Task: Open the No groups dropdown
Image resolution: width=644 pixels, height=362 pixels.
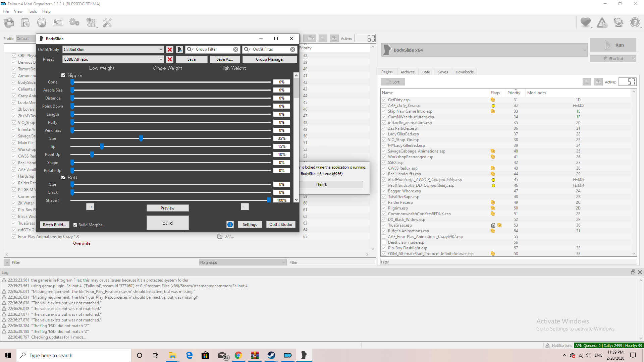Action: [x=243, y=262]
